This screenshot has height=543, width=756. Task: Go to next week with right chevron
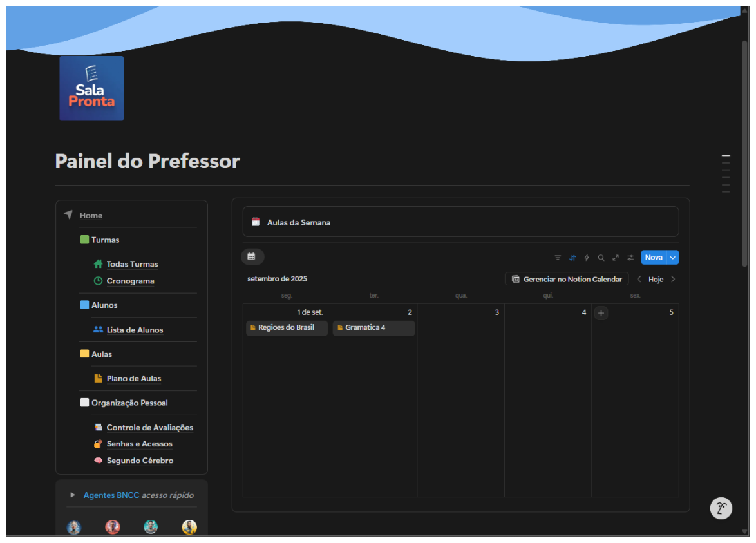pyautogui.click(x=673, y=280)
